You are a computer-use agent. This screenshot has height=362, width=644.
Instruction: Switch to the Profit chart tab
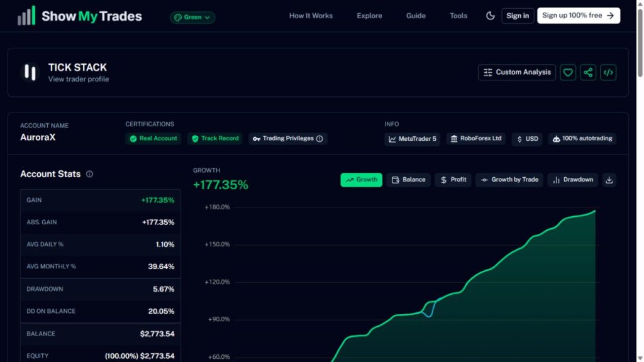coord(453,180)
